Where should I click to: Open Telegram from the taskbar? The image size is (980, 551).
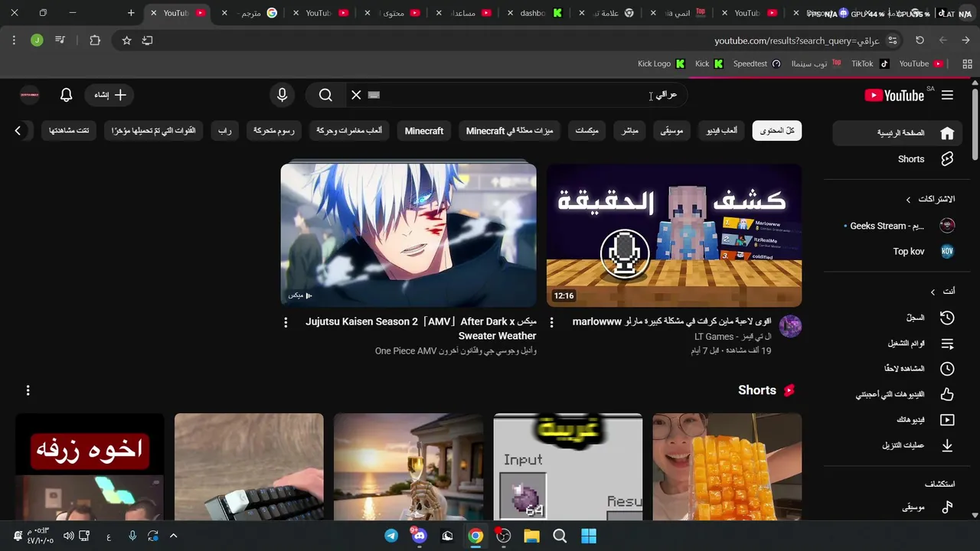tap(391, 536)
